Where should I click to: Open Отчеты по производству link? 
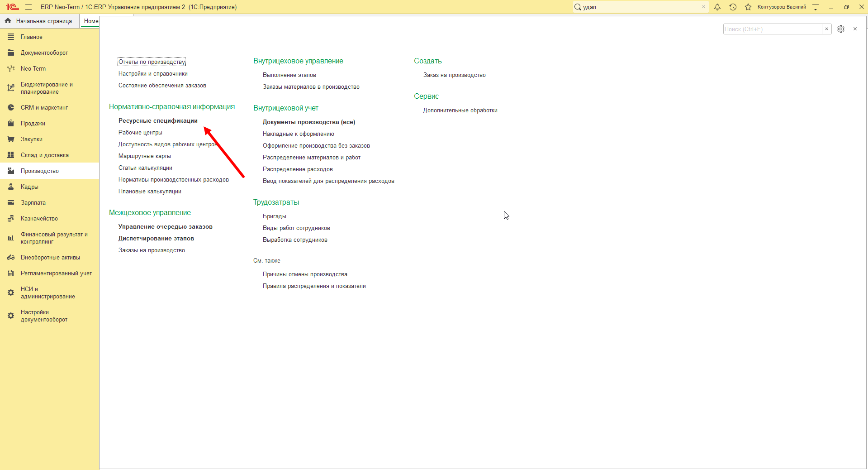(152, 62)
